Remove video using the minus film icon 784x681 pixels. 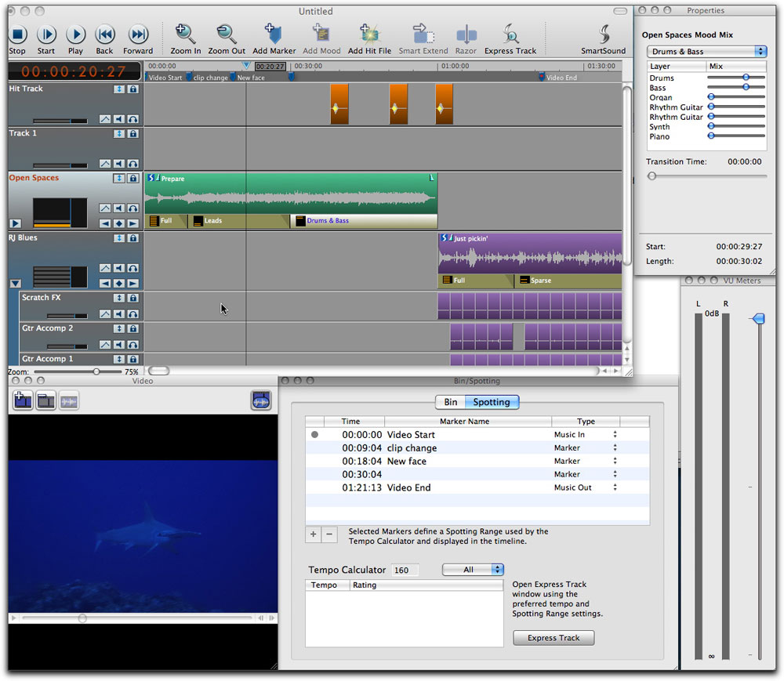pos(45,400)
